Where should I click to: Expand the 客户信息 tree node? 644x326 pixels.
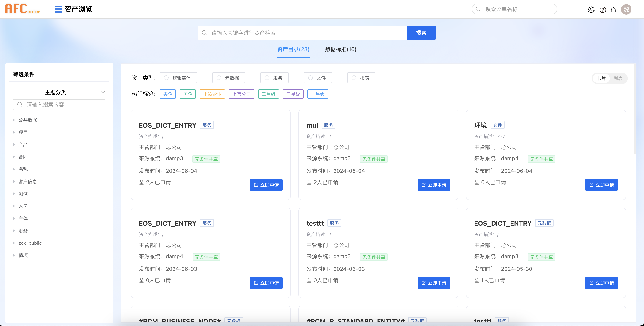tap(14, 181)
